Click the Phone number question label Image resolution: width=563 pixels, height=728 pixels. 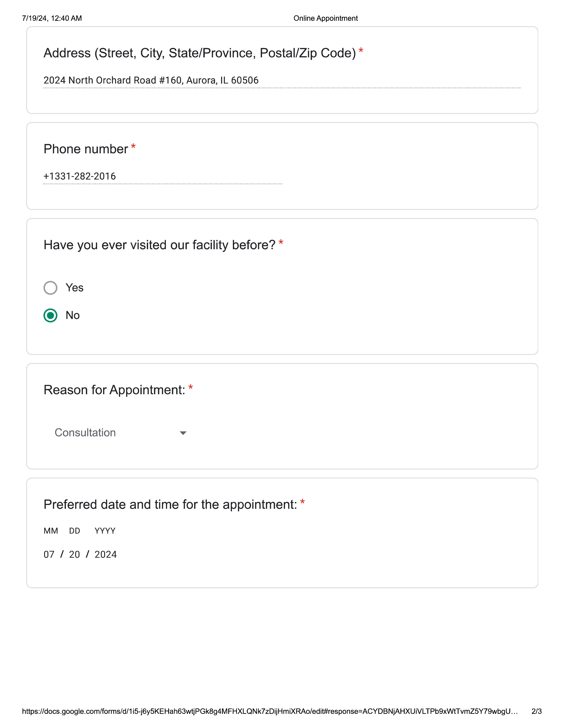click(86, 149)
